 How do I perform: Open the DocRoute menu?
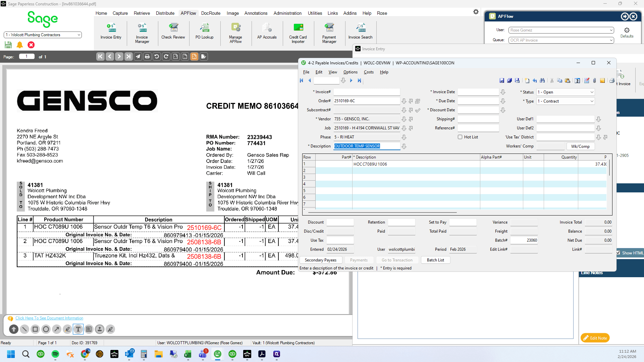[x=211, y=13]
